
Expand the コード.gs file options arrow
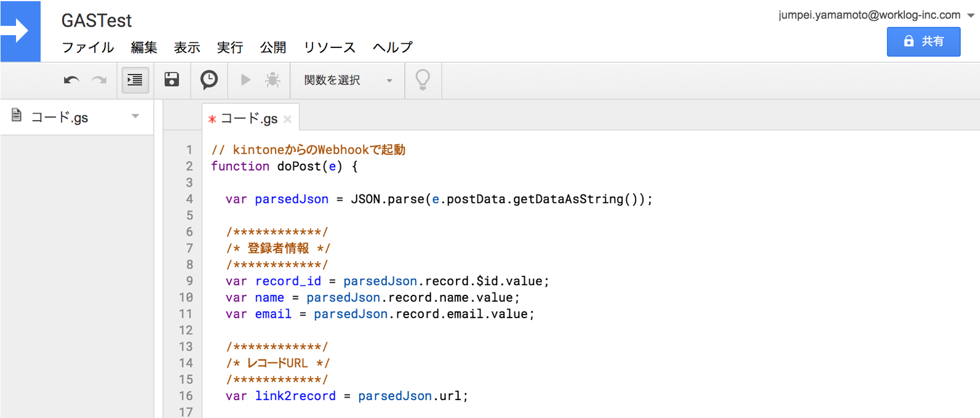point(135,116)
